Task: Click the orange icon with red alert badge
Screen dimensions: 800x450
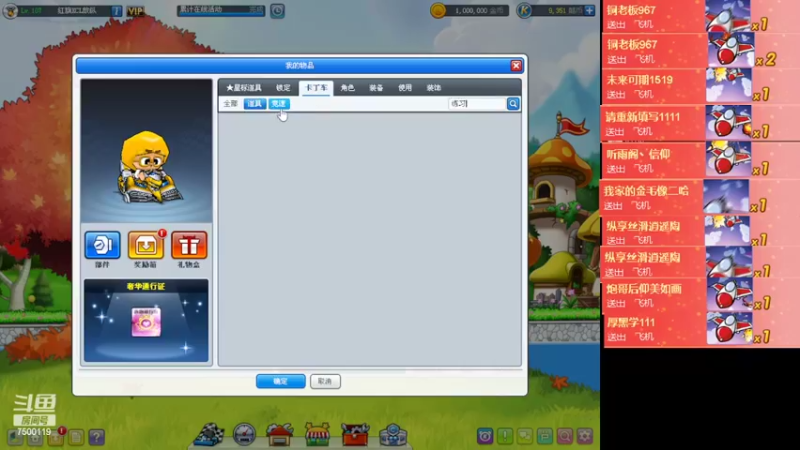Action: point(56,437)
